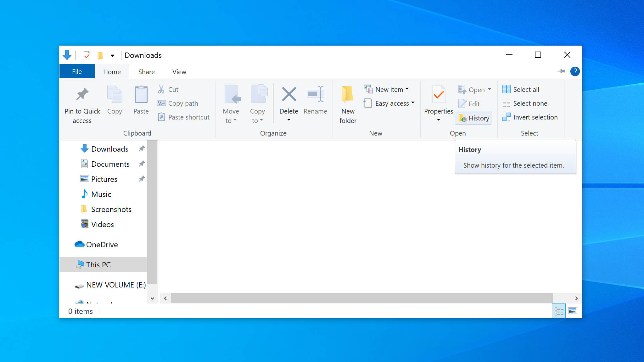Click the Cut scissors icon
Viewport: 644px width, 362px height.
click(161, 89)
